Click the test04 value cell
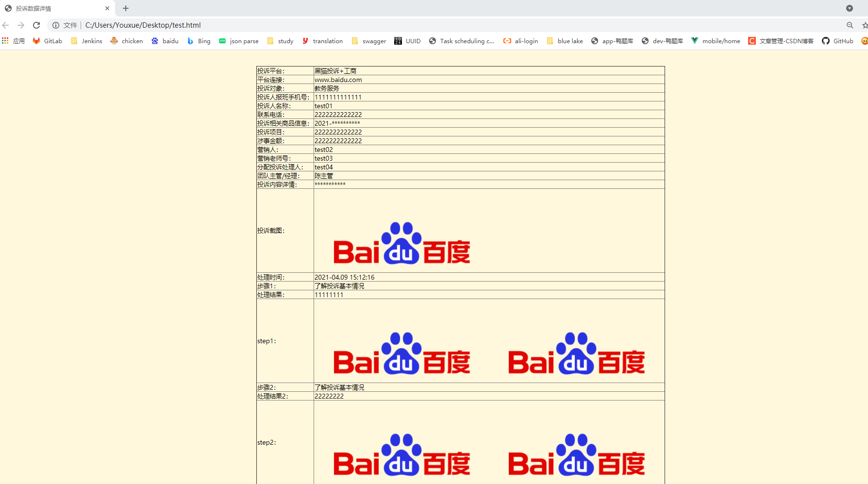Viewport: 868px width, 484px height. tap(489, 167)
